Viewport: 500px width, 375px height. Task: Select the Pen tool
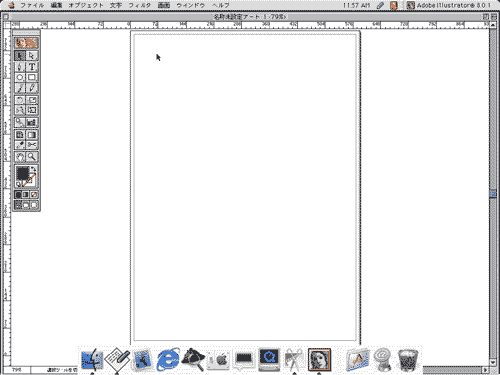point(20,67)
